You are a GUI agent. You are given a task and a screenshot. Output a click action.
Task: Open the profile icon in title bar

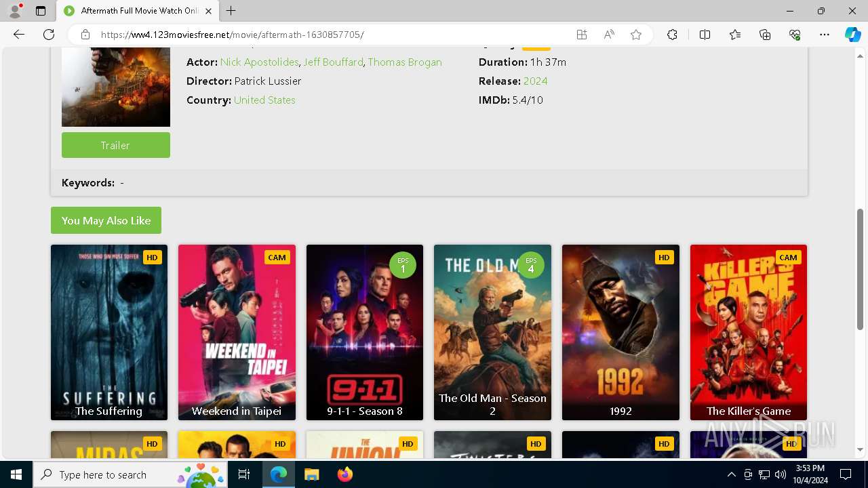click(x=14, y=11)
